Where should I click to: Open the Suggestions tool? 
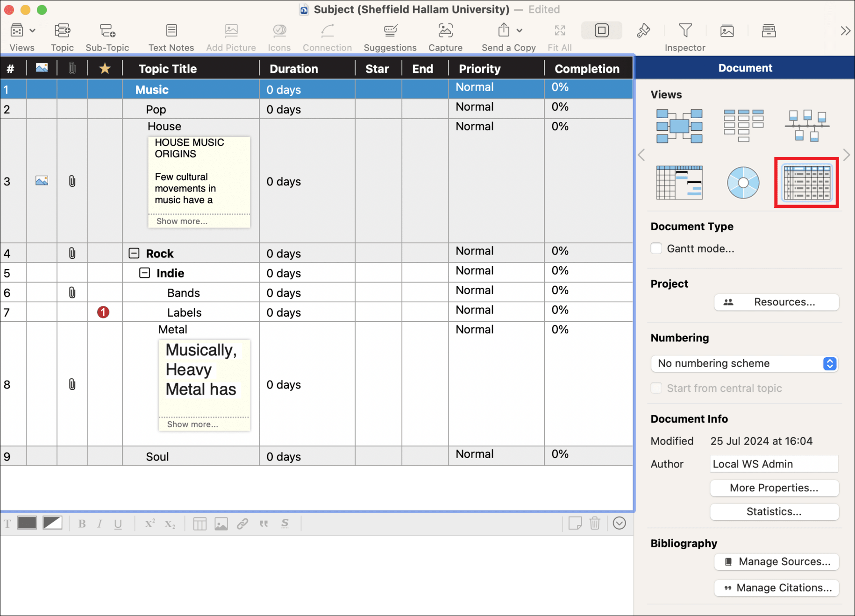pyautogui.click(x=390, y=31)
